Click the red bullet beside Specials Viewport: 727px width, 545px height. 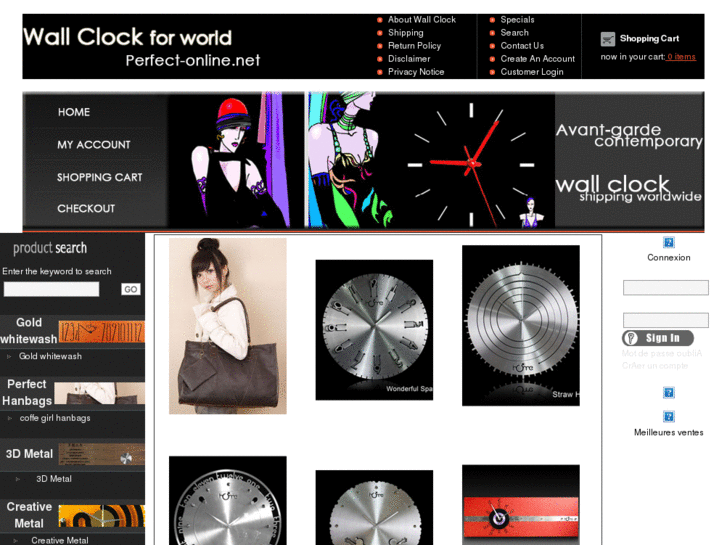point(492,20)
